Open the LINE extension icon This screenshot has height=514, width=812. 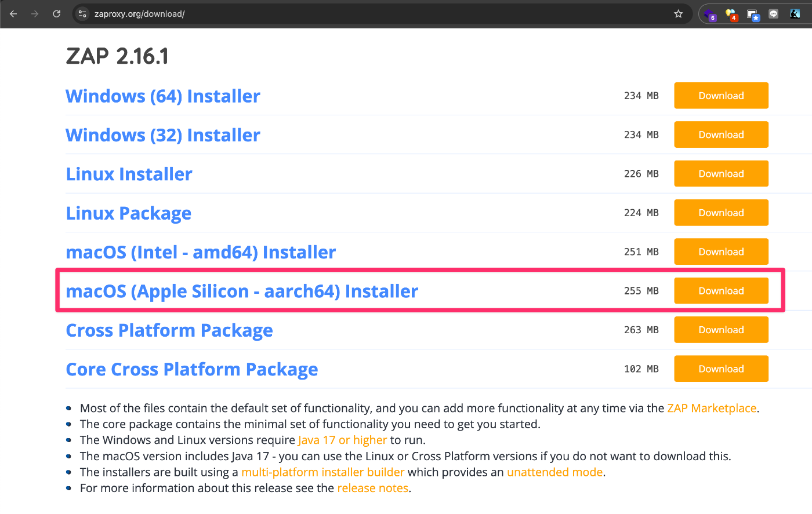click(773, 14)
